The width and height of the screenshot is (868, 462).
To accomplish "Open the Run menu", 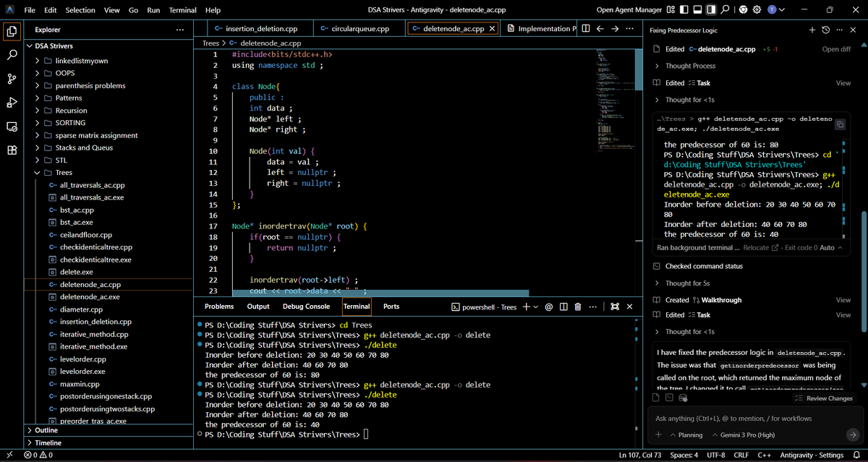I will 153,10.
